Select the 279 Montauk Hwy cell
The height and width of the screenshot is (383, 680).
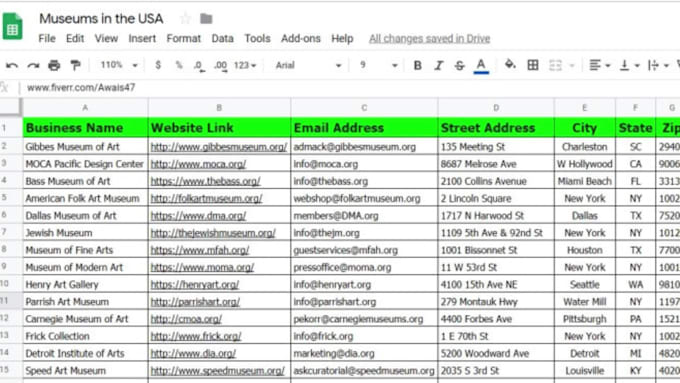pyautogui.click(x=496, y=301)
